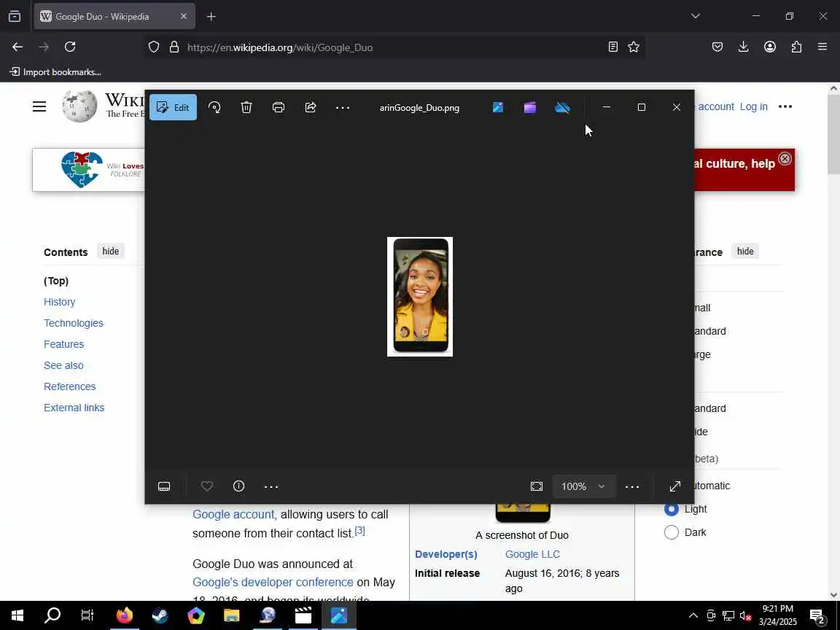840x630 pixels.
Task: Hide the Appearance panel
Action: pos(745,252)
